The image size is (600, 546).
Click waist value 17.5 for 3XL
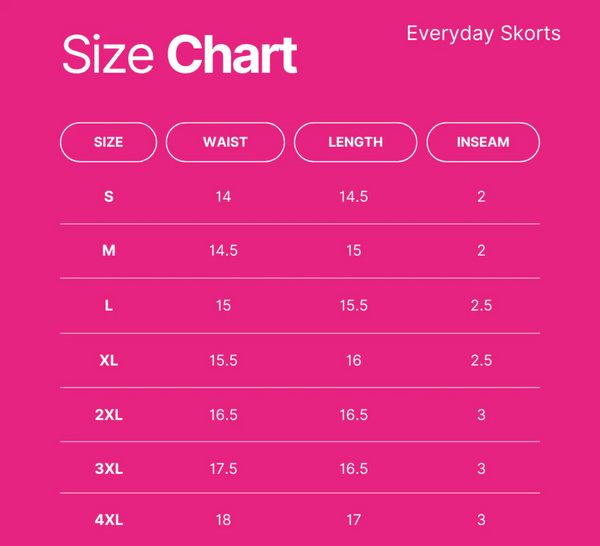[x=223, y=469]
